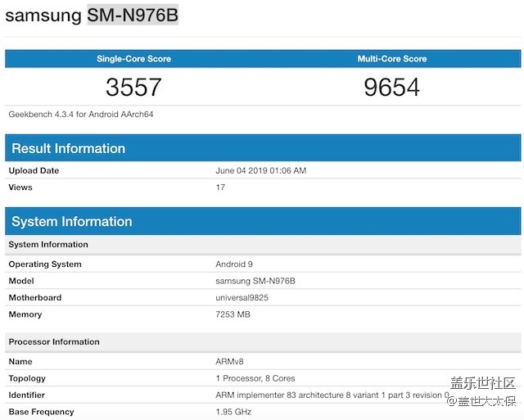Click the Name label
524x420 pixels.
pos(20,362)
